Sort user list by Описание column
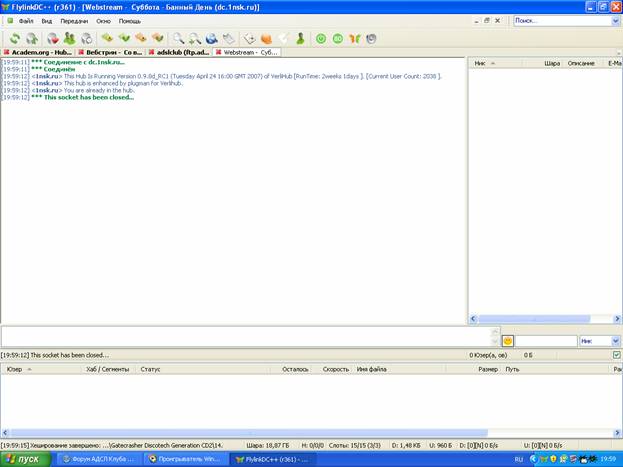 tap(582, 63)
